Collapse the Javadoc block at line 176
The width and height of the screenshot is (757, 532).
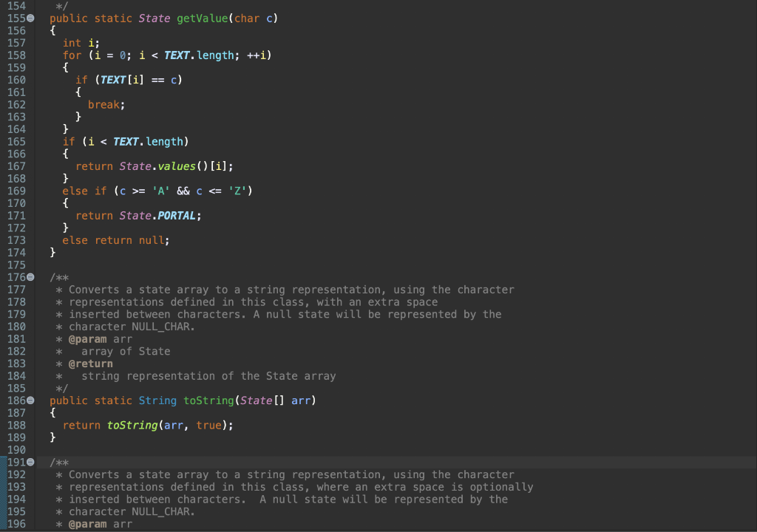point(31,277)
